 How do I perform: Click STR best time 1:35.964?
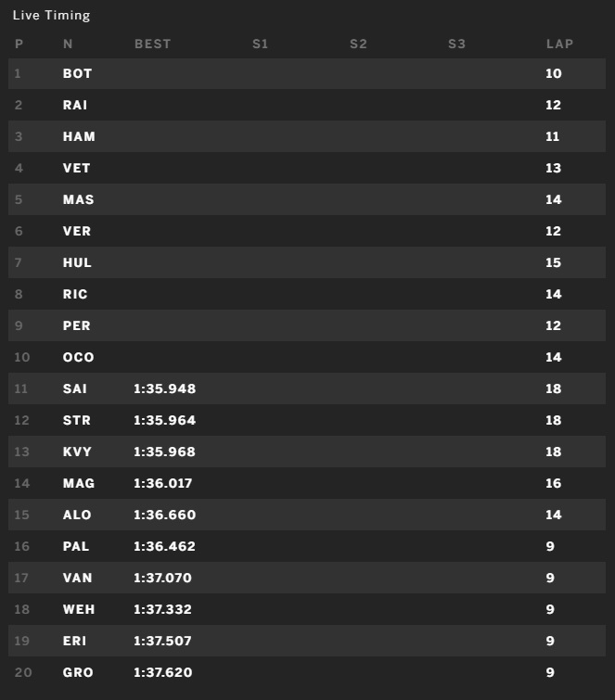(x=164, y=420)
